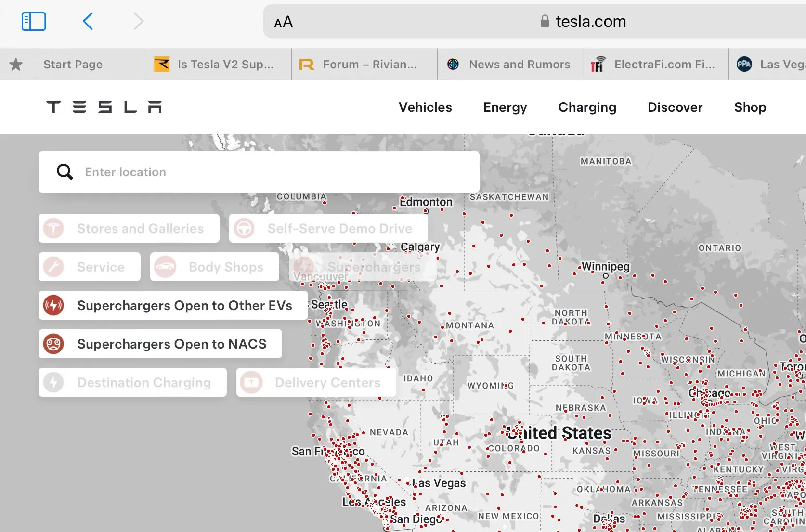Click the COLORADO label on the map
Screen dimensions: 806x532
click(x=513, y=448)
